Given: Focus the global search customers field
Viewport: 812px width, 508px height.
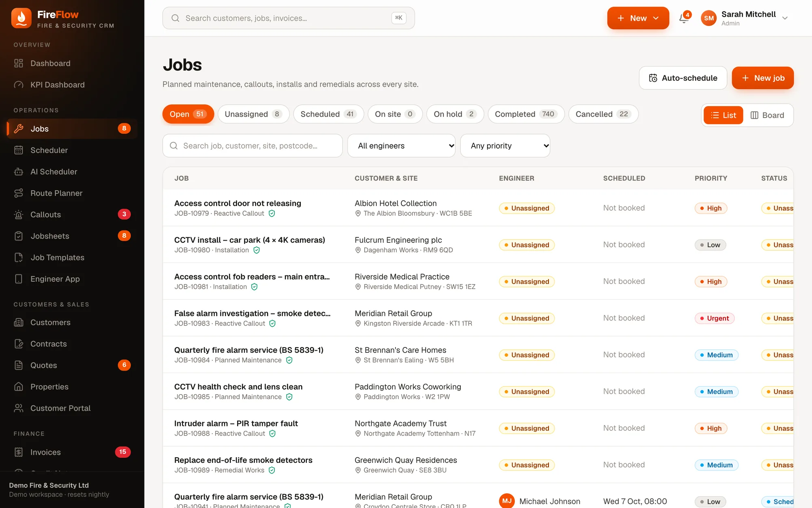Looking at the screenshot, I should click(289, 18).
